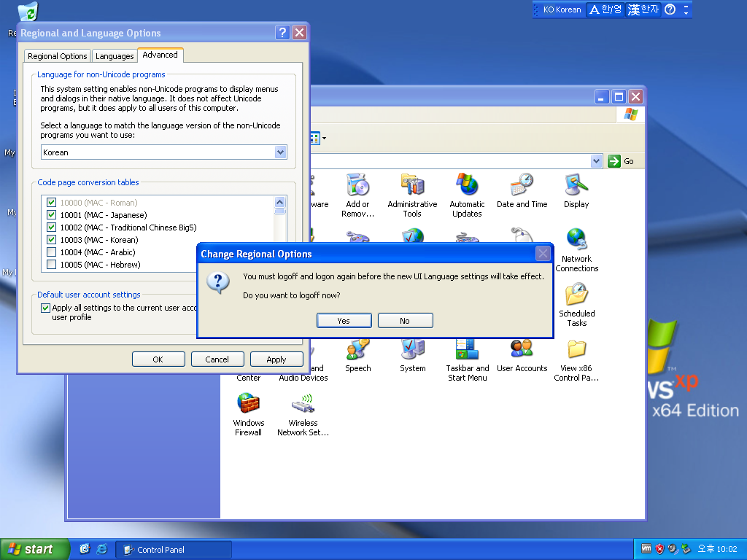Check 10004 (MAC - Arabic) code page

52,252
